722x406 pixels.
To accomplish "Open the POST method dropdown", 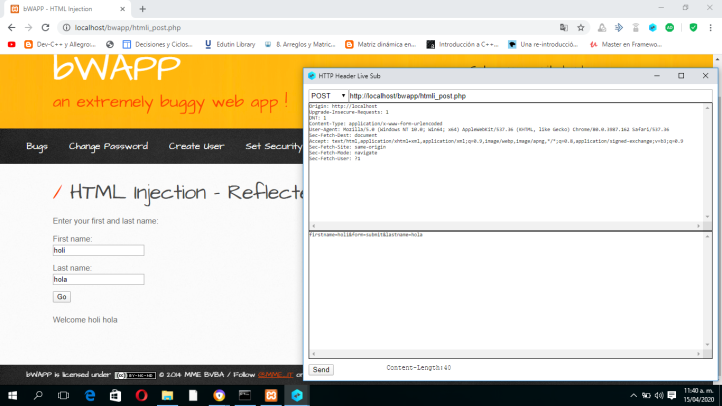I will click(x=328, y=96).
